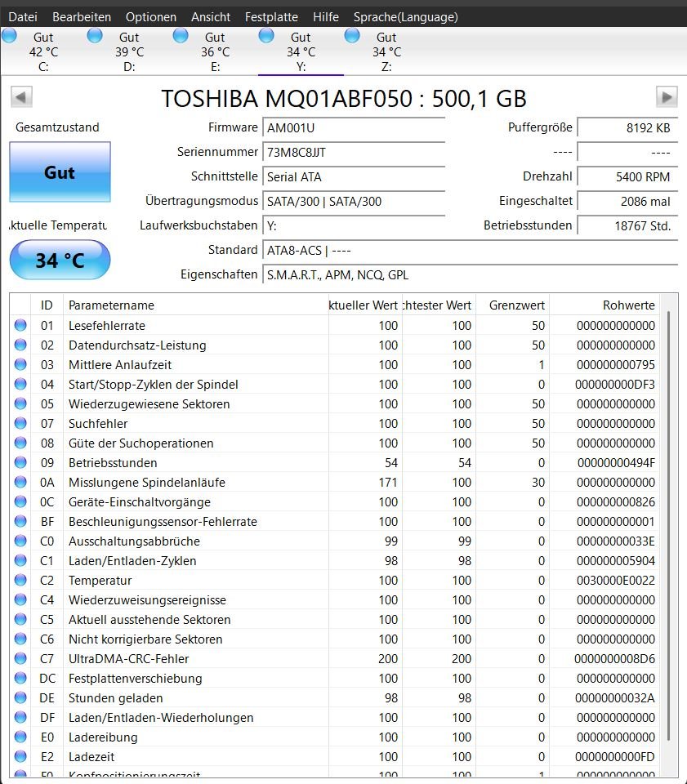This screenshot has width=687, height=784.
Task: Click the blue Gut health status button
Action: [x=60, y=172]
